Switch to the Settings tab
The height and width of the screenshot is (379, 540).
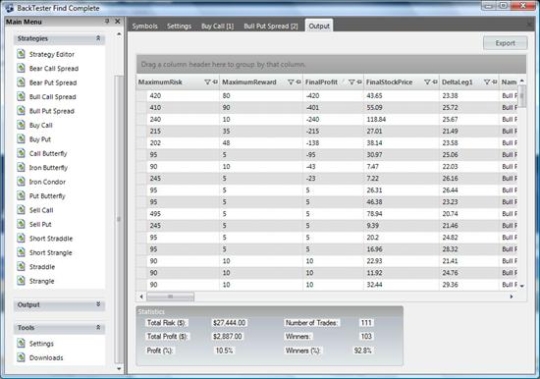[x=179, y=26]
